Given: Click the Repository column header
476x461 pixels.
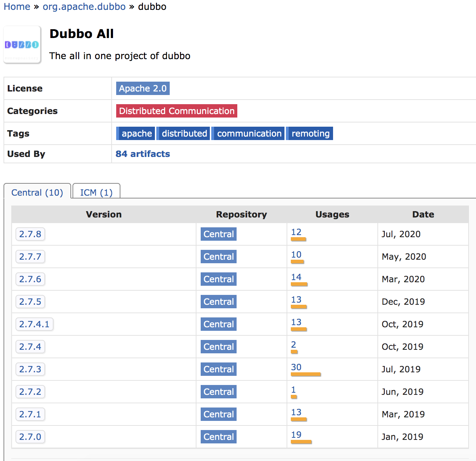Looking at the screenshot, I should coord(242,214).
